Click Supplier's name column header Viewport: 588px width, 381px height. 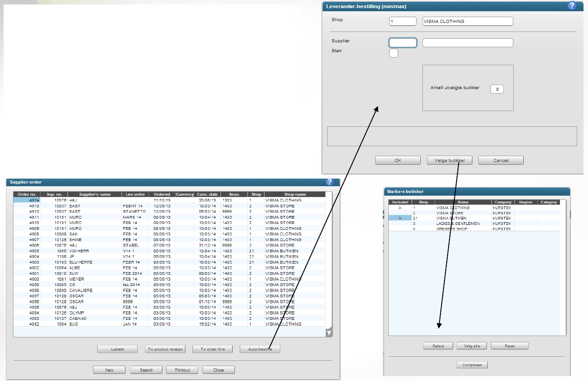point(94,194)
